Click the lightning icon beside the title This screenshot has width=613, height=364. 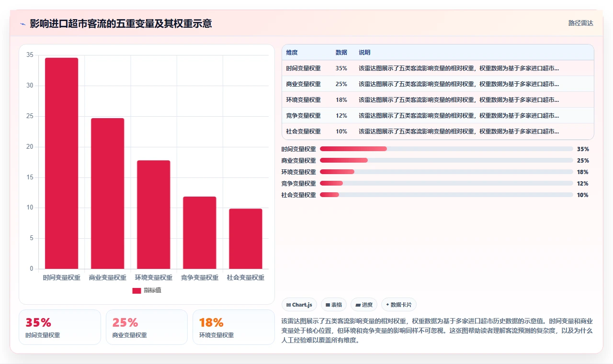coord(23,24)
